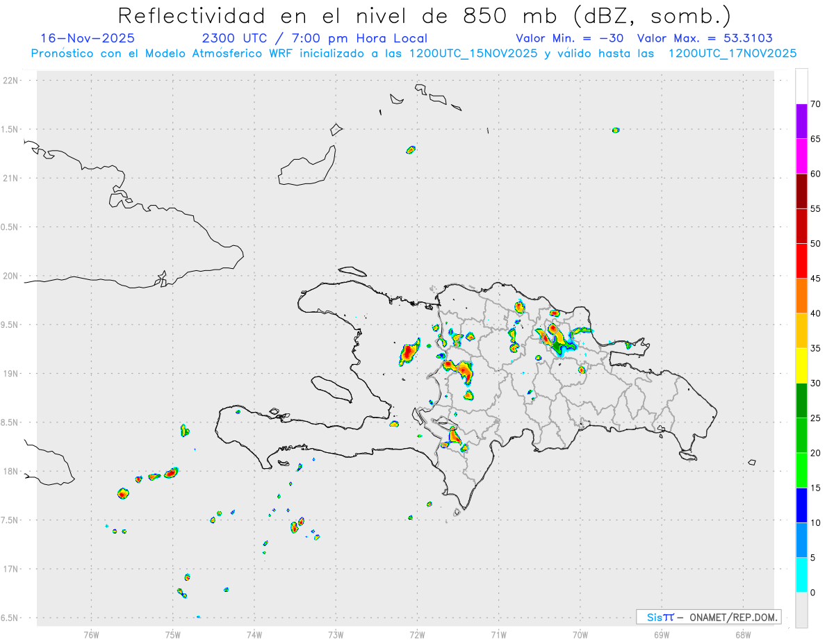Click the "68W" longitude label
The height and width of the screenshot is (644, 834).
pyautogui.click(x=743, y=634)
